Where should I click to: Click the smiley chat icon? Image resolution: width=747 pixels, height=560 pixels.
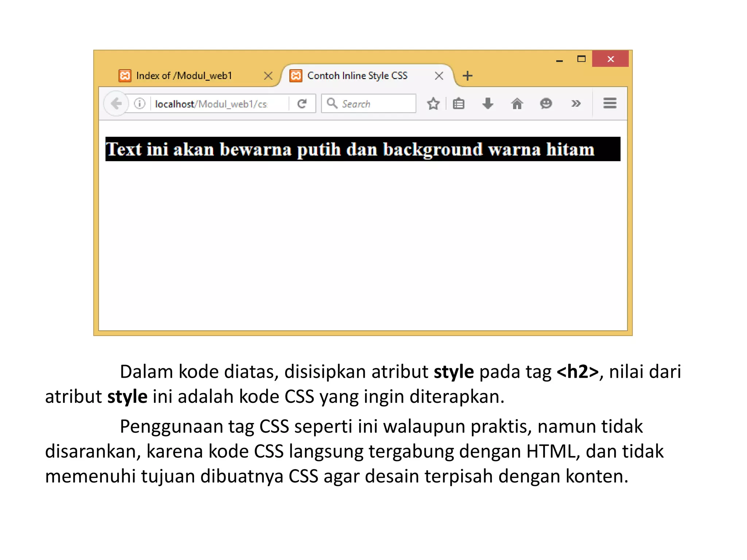[x=546, y=104]
